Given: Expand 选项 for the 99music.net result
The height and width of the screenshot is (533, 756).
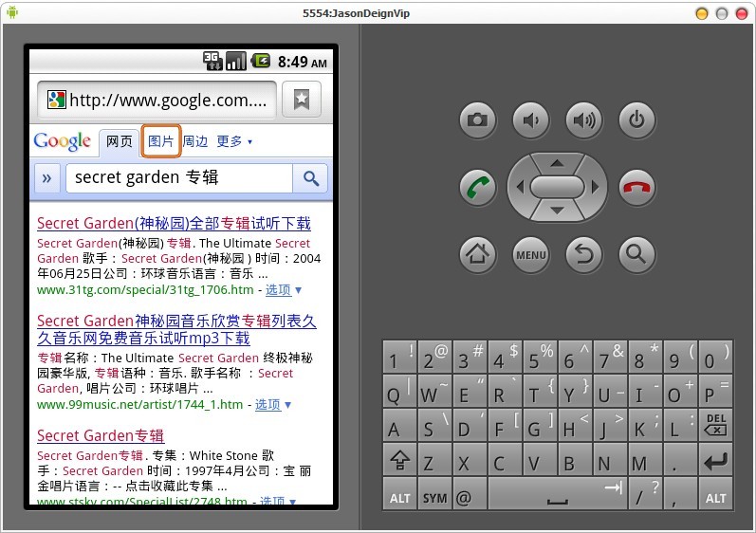Looking at the screenshot, I should 272,404.
